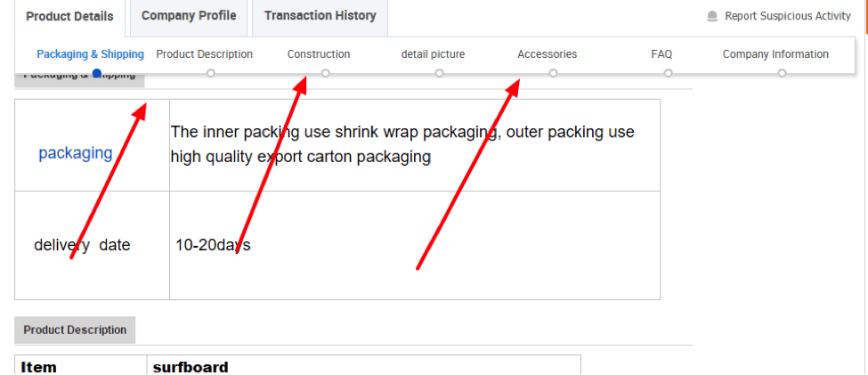Select the circle marker under Product Description

[x=210, y=73]
